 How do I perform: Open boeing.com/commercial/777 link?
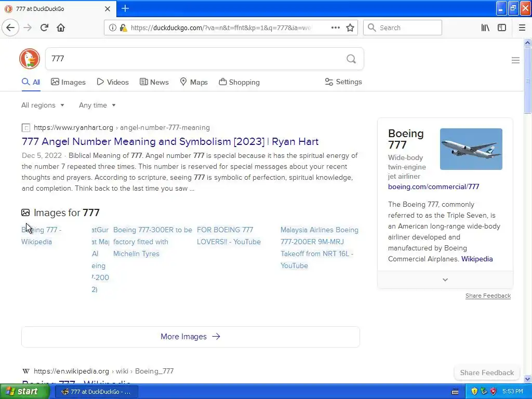click(434, 187)
